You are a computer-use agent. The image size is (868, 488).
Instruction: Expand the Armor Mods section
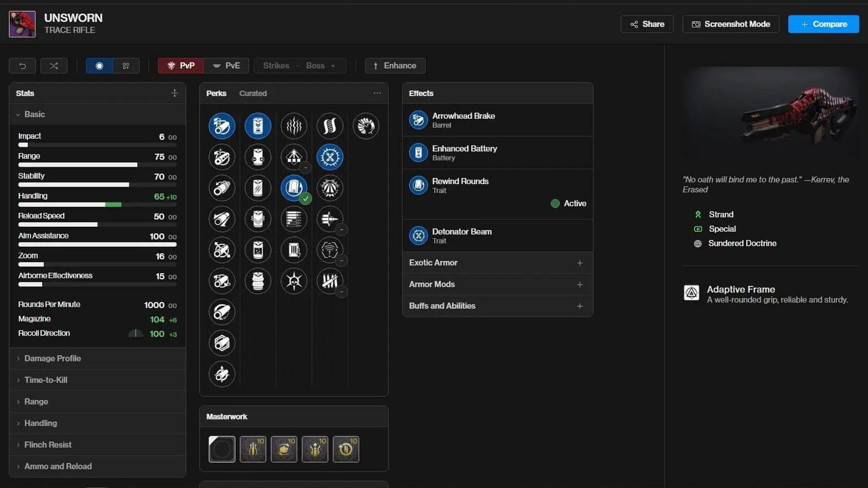497,285
